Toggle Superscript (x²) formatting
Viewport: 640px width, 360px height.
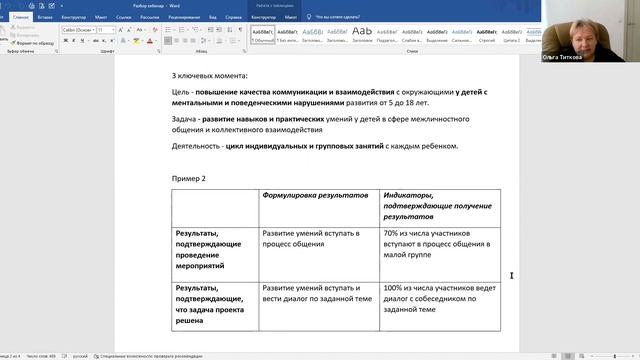[x=112, y=41]
